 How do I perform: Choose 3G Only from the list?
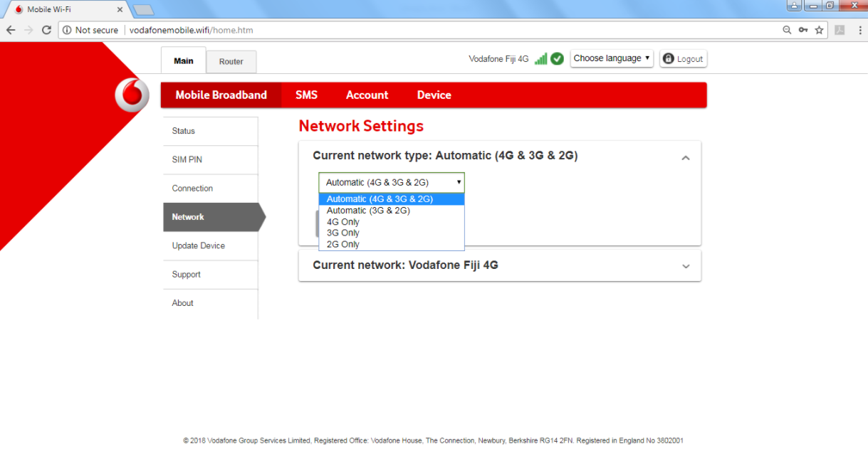pyautogui.click(x=392, y=233)
